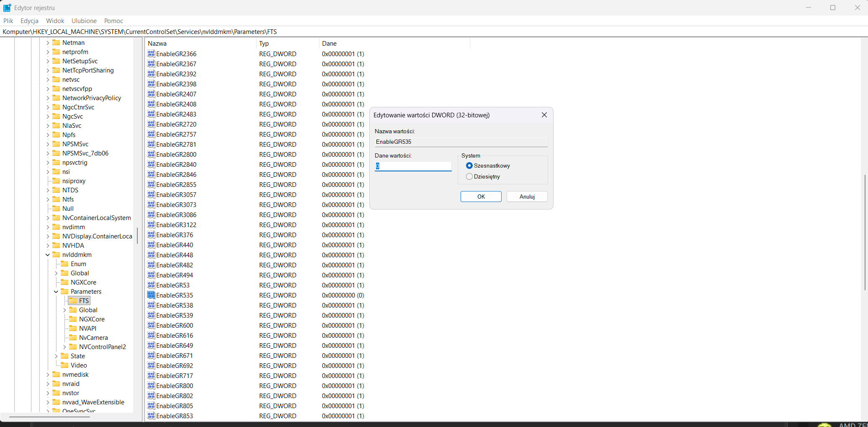Collapse the nvlddmkm tree node
Screen dimensions: 868x427
tap(47, 254)
